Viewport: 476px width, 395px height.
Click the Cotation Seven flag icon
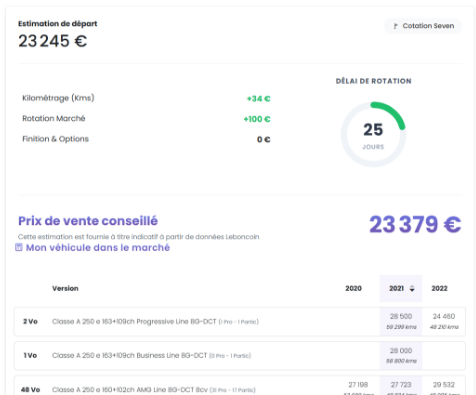tap(395, 26)
